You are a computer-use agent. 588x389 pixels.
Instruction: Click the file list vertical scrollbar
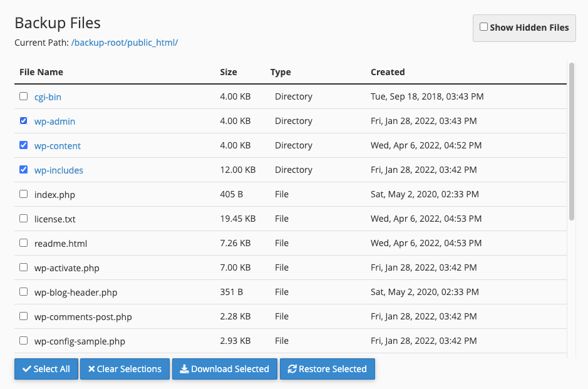click(572, 142)
